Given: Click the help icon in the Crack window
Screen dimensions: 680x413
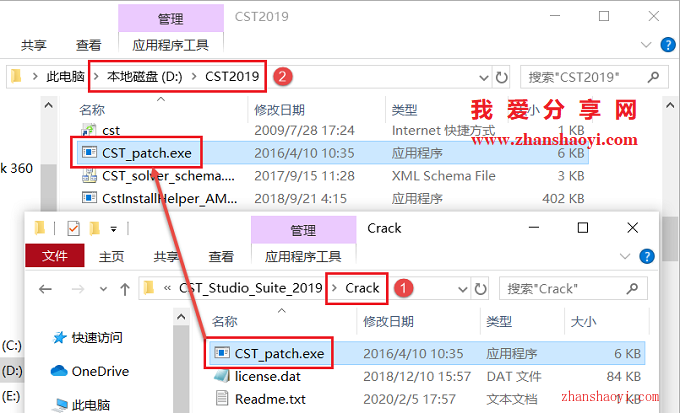Looking at the screenshot, I should click(647, 256).
